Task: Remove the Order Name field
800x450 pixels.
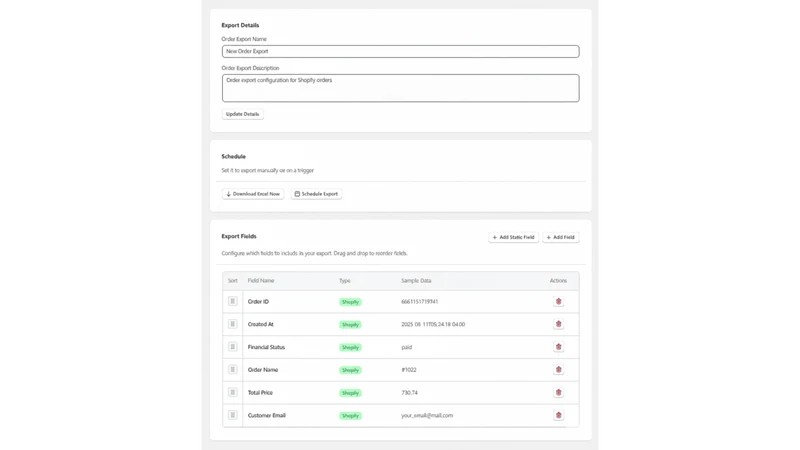Action: [558, 369]
